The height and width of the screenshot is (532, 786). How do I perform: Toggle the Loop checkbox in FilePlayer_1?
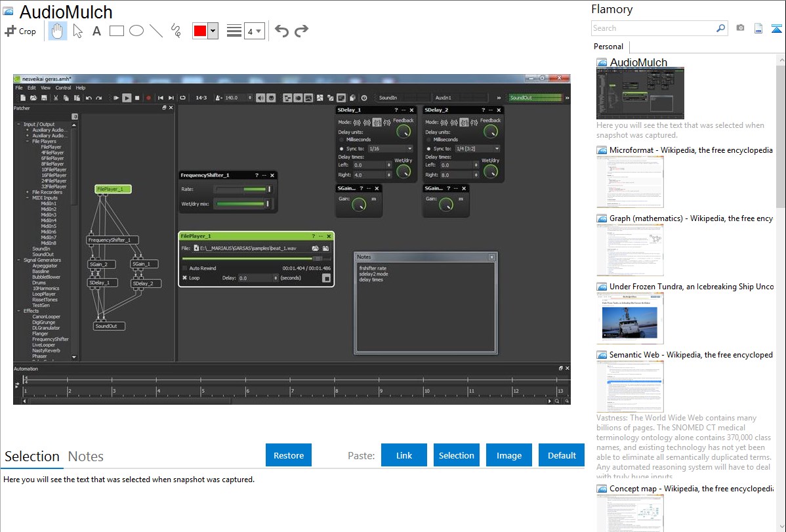185,277
